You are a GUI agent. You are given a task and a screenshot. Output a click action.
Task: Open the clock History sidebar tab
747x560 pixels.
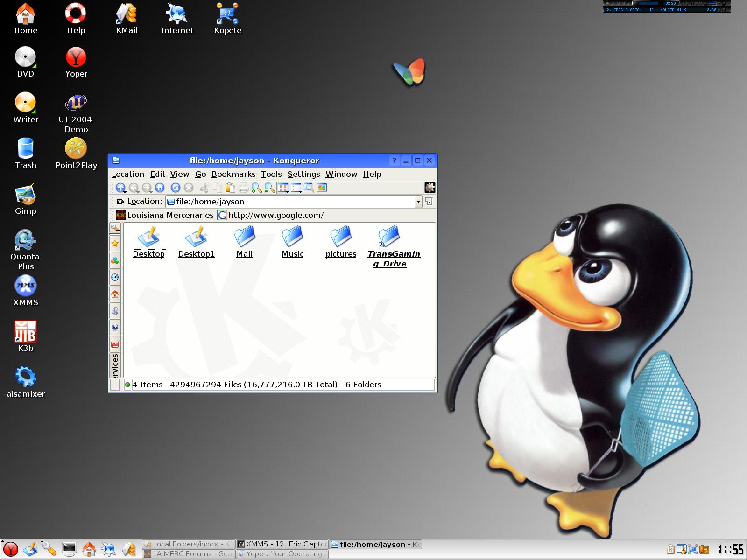tap(115, 277)
